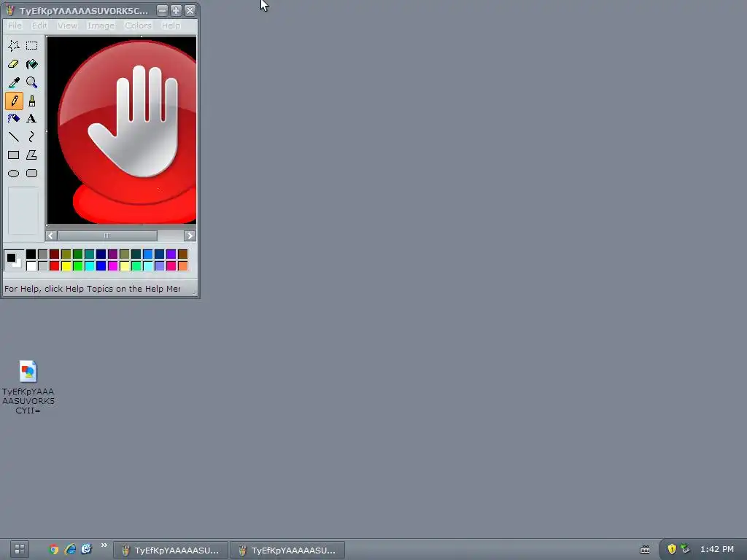Screen dimensions: 747x560
Task: Click the yellow security shield tray icon
Action: (672, 549)
